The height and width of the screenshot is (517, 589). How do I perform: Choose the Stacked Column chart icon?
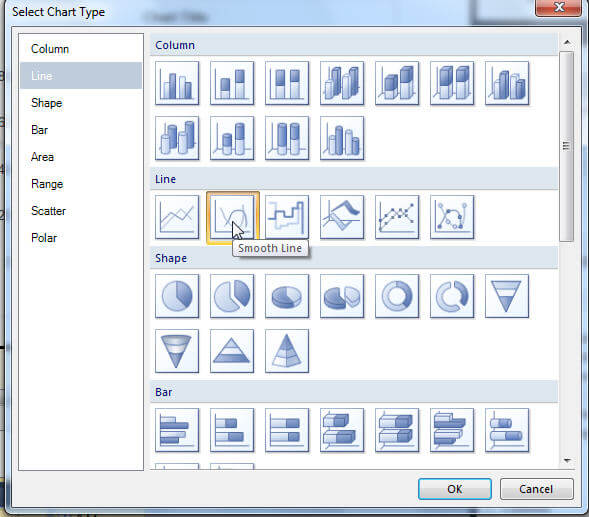point(232,83)
